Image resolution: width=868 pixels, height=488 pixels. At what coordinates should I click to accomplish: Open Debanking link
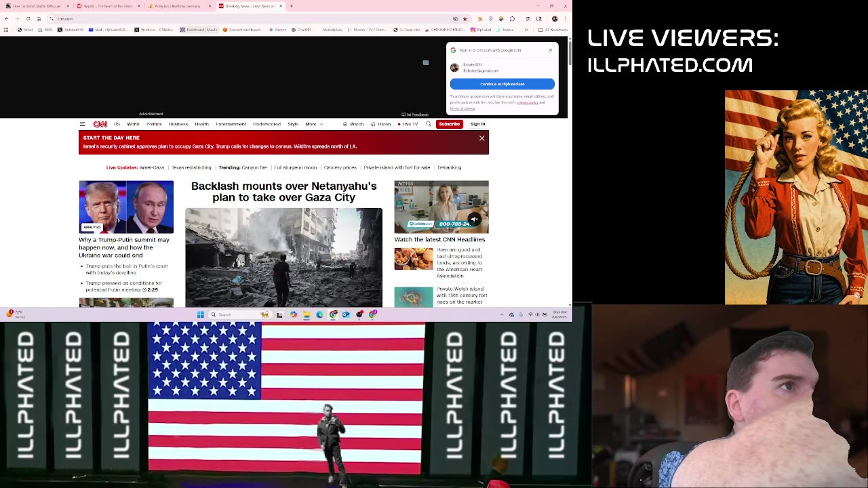click(x=449, y=167)
